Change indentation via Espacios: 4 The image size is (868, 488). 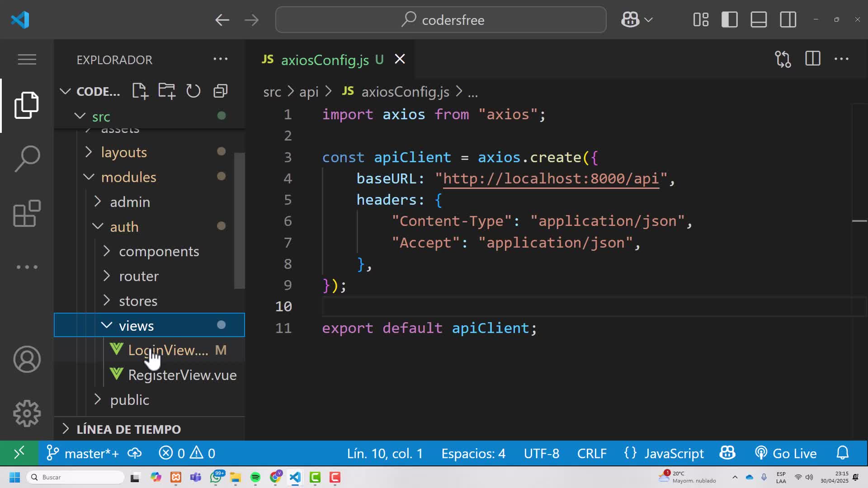[473, 453]
